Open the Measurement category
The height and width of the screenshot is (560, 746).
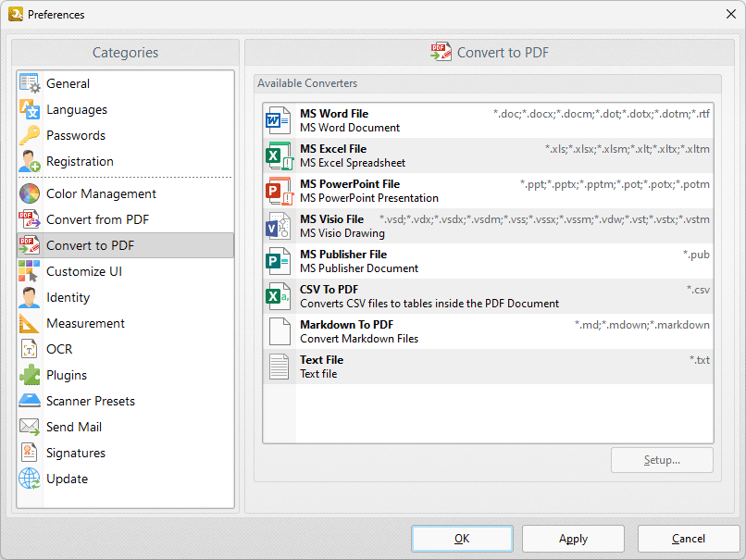pyautogui.click(x=85, y=323)
